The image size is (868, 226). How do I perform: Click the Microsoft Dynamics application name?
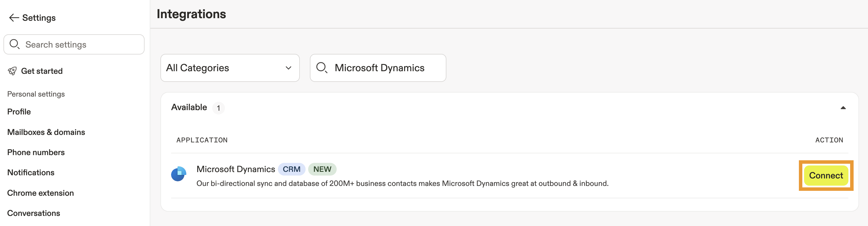click(236, 169)
